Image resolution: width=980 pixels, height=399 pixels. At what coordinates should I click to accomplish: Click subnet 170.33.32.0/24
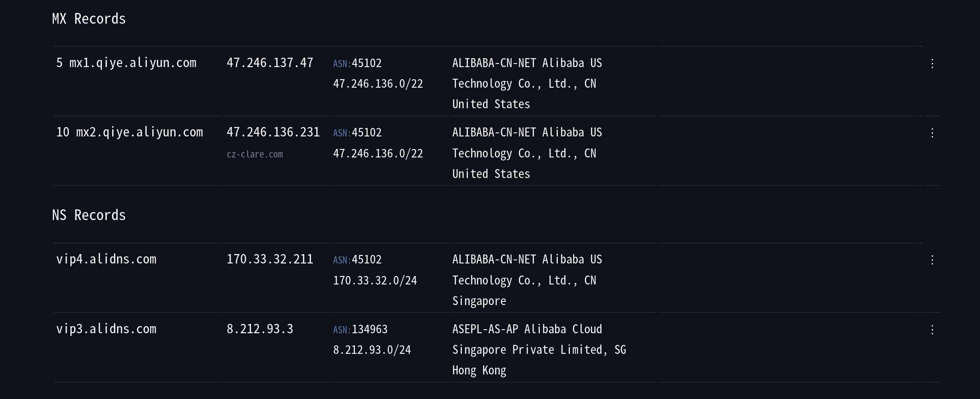point(375,280)
